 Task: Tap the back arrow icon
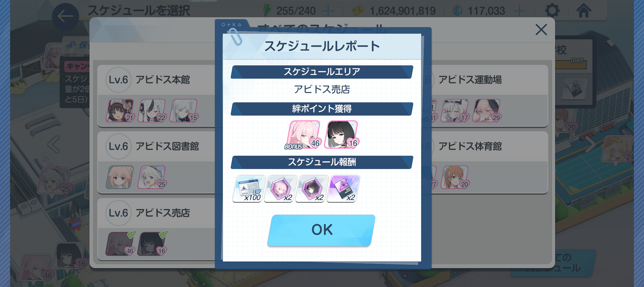pyautogui.click(x=65, y=16)
